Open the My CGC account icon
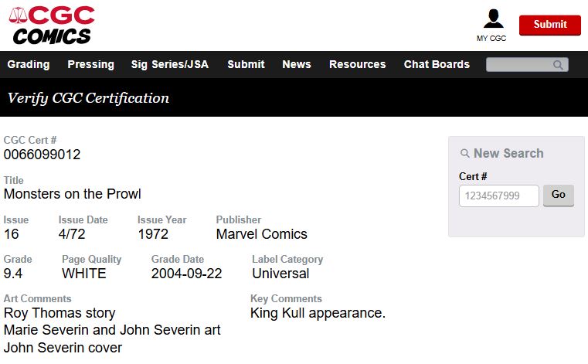This screenshot has width=588, height=364. click(492, 23)
